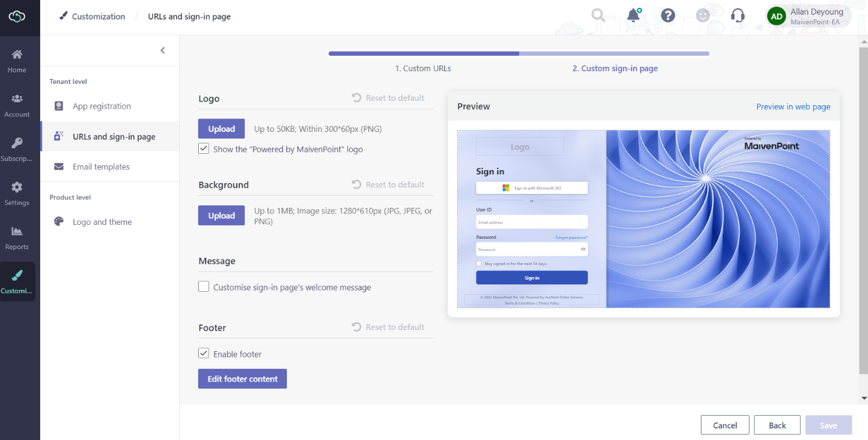Click the Logo and theme palette icon
This screenshot has height=440, width=868.
[x=58, y=222]
